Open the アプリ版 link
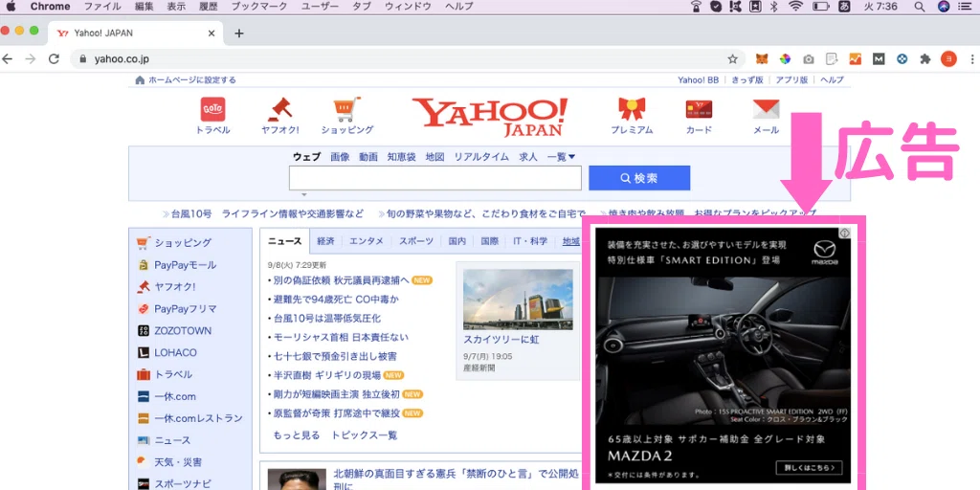Viewport: 980px width, 490px height. pos(791,80)
